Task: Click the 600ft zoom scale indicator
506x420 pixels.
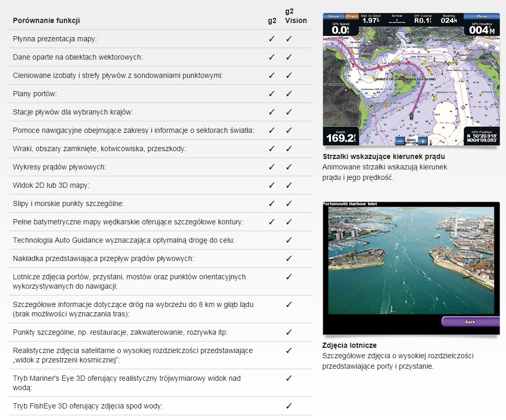Action: [411, 140]
